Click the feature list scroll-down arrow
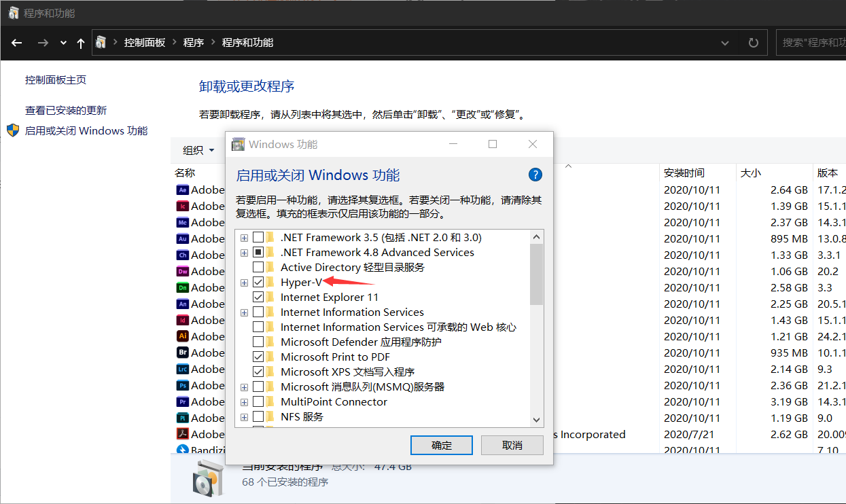 [537, 420]
